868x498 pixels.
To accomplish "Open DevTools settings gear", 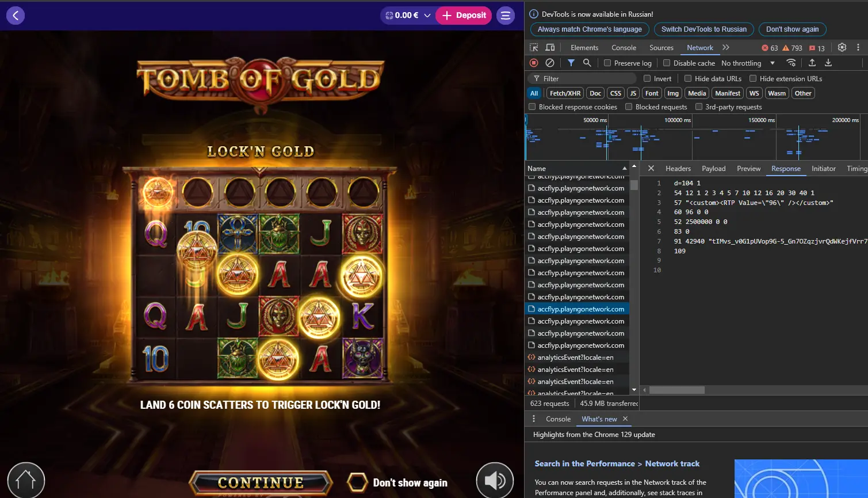I will tap(842, 47).
